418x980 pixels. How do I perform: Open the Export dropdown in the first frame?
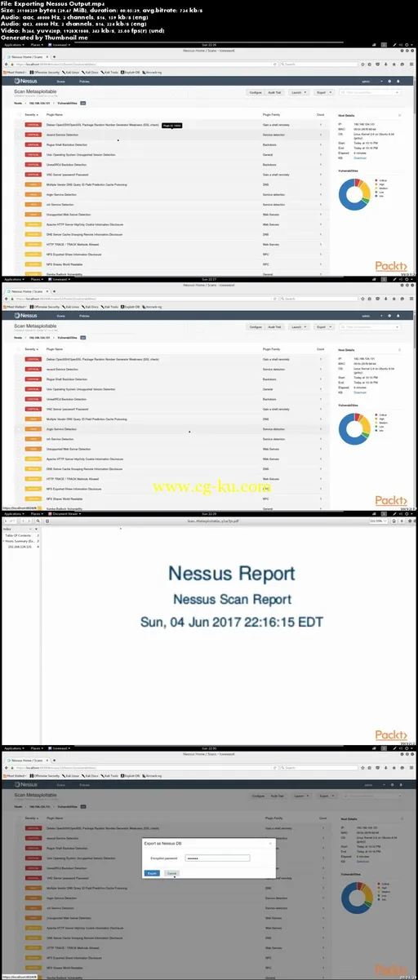pos(323,94)
